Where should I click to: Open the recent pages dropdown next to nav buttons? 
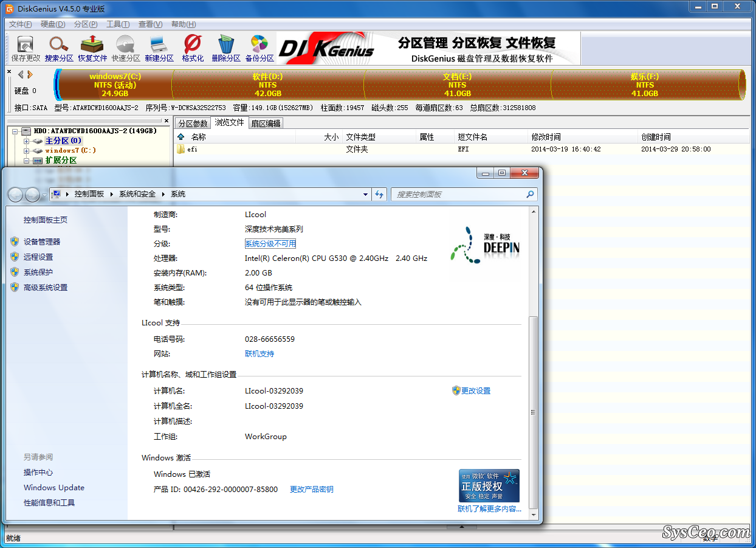point(44,195)
